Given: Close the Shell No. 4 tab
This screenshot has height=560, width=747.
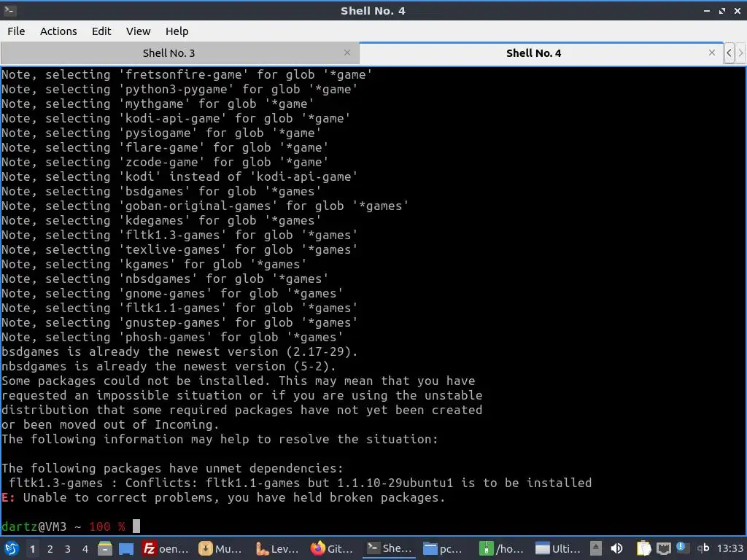Looking at the screenshot, I should pyautogui.click(x=712, y=52).
